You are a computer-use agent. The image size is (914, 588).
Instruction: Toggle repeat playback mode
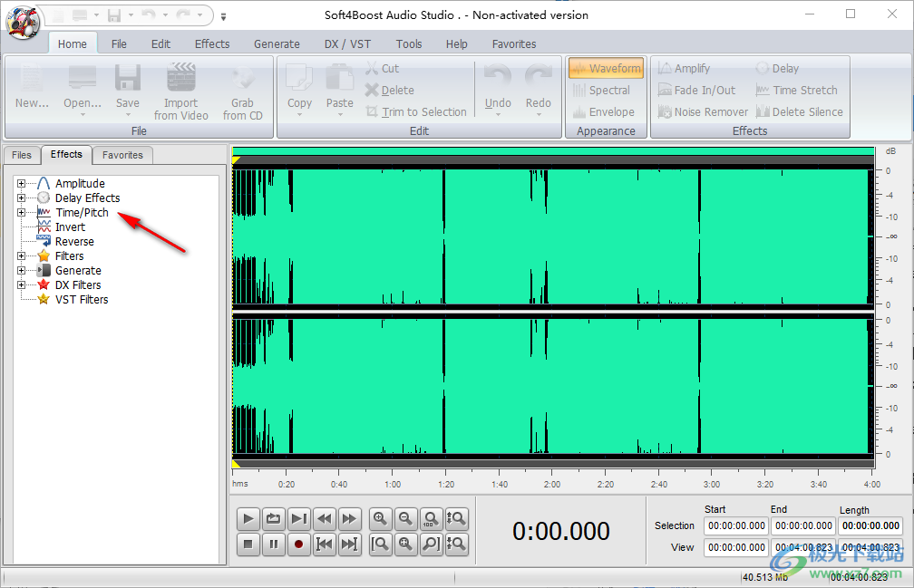pyautogui.click(x=273, y=518)
